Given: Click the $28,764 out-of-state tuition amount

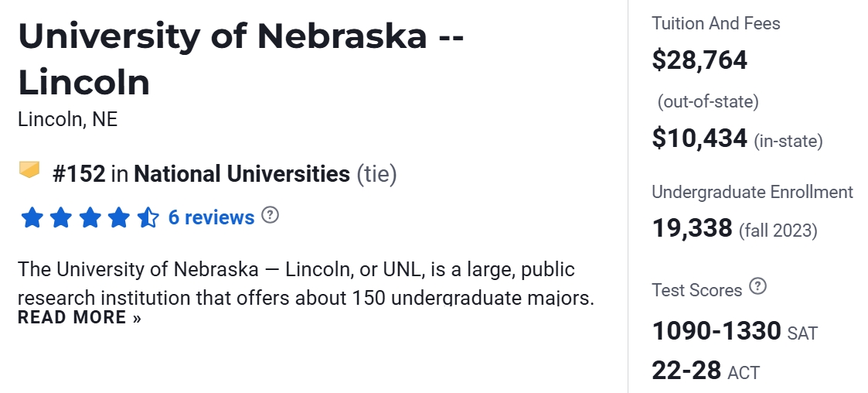Looking at the screenshot, I should tap(700, 60).
